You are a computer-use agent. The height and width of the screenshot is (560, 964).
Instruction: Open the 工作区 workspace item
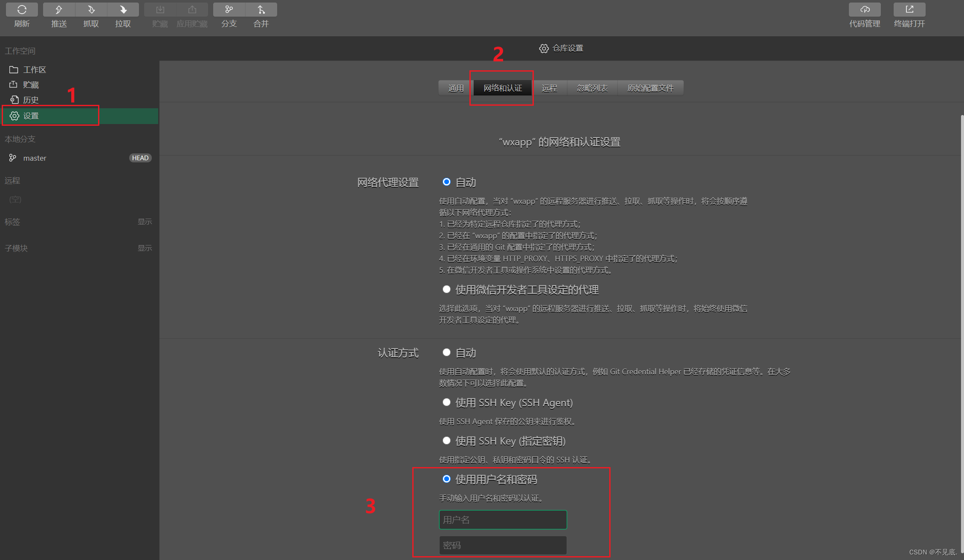pos(79,69)
